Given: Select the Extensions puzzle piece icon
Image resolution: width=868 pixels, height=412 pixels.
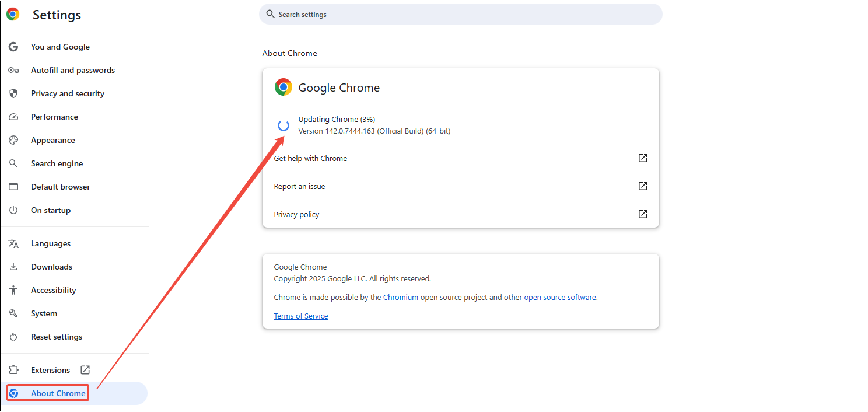Looking at the screenshot, I should pyautogui.click(x=13, y=369).
